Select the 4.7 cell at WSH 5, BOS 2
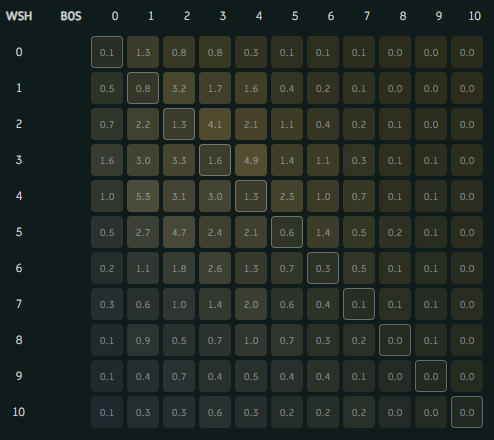 (179, 232)
